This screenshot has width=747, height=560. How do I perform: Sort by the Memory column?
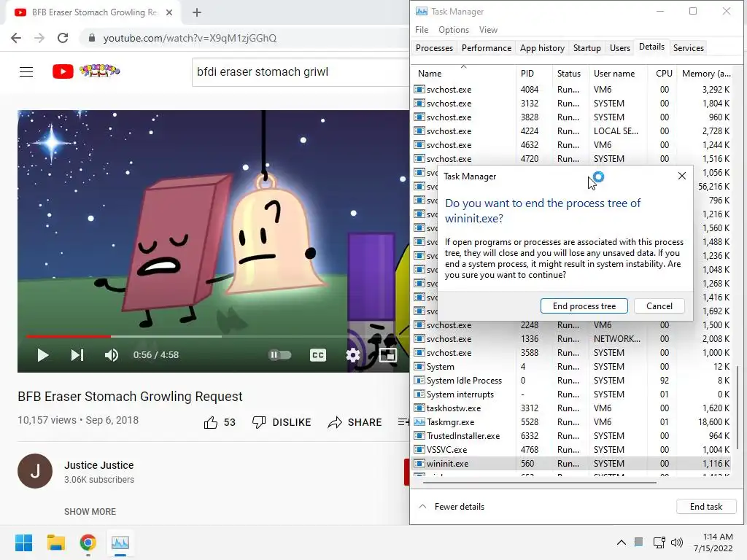[705, 74]
